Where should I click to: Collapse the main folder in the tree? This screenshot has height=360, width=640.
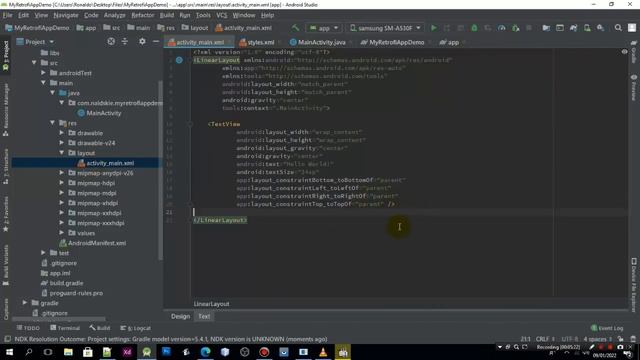point(43,83)
